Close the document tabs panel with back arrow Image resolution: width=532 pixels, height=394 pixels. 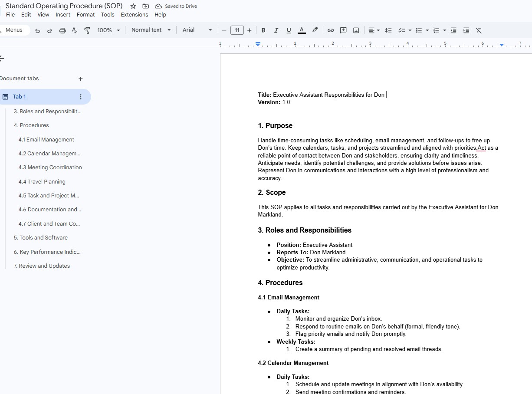2,58
